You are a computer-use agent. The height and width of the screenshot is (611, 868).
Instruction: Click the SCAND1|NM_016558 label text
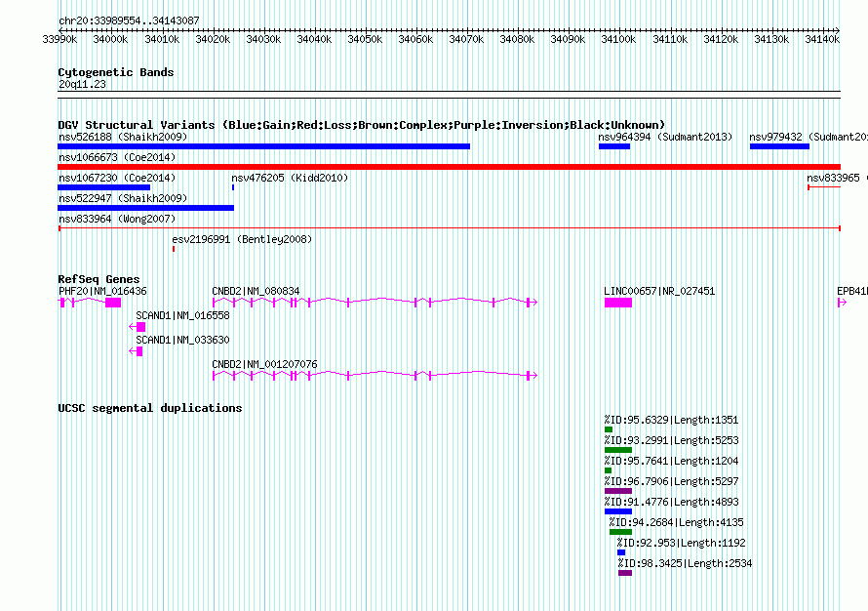182,315
